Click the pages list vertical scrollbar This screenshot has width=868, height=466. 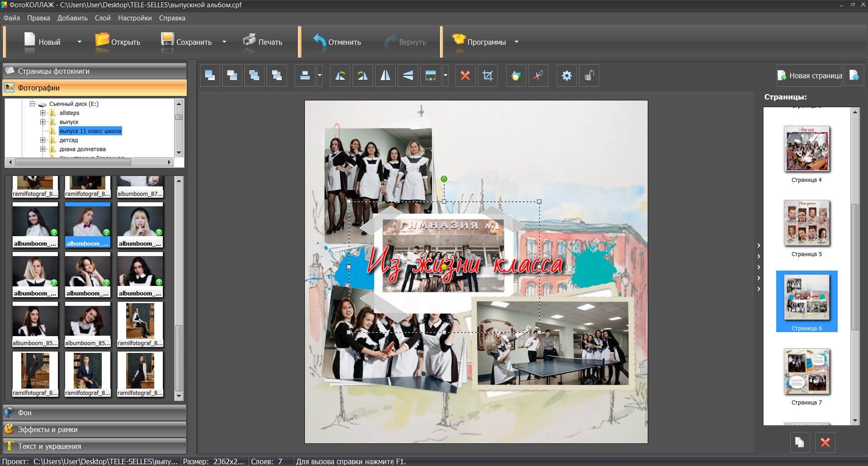click(x=855, y=267)
